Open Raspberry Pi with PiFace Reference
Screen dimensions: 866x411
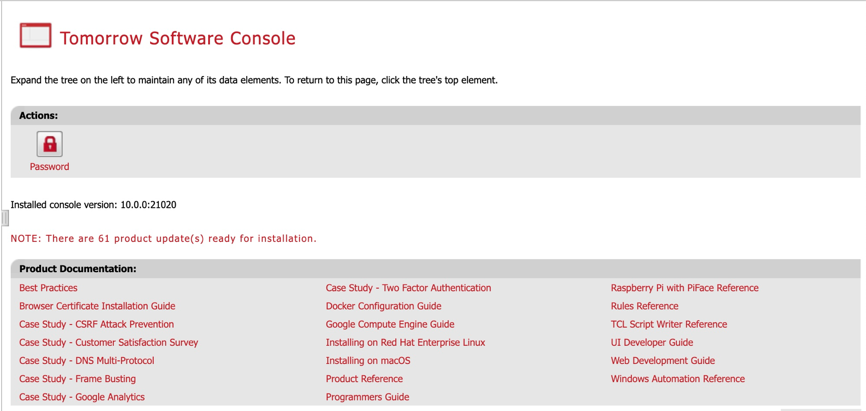(684, 288)
